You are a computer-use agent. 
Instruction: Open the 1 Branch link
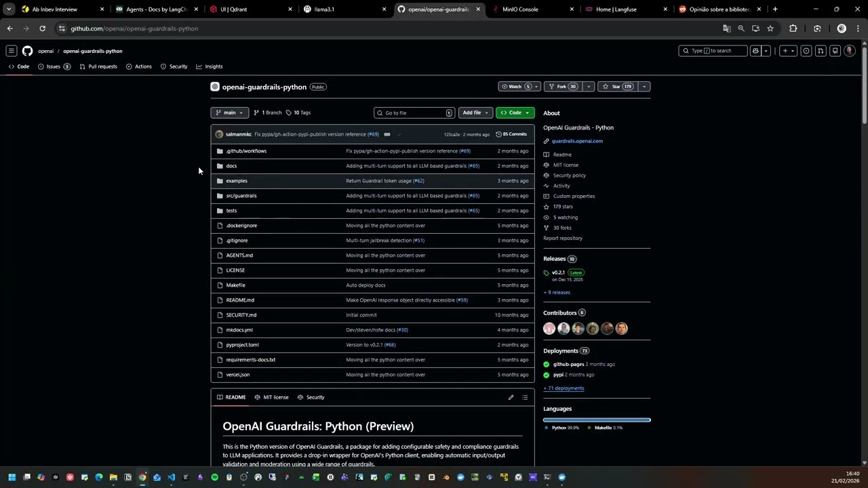(x=267, y=113)
